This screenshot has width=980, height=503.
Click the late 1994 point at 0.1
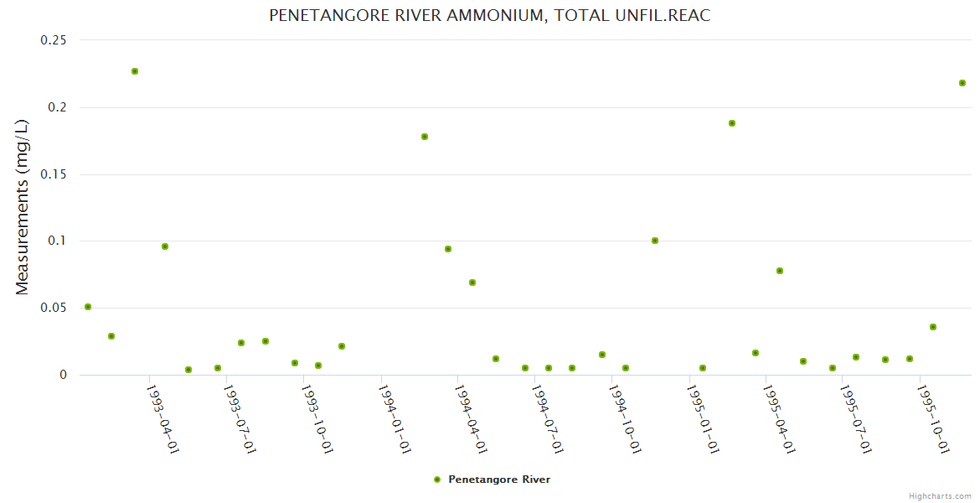(655, 241)
